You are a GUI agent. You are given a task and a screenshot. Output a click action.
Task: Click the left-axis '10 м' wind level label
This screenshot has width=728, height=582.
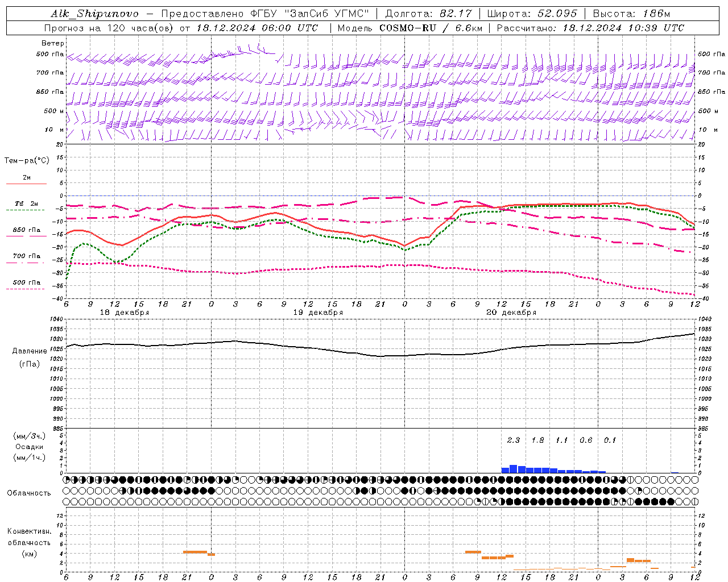pos(54,130)
